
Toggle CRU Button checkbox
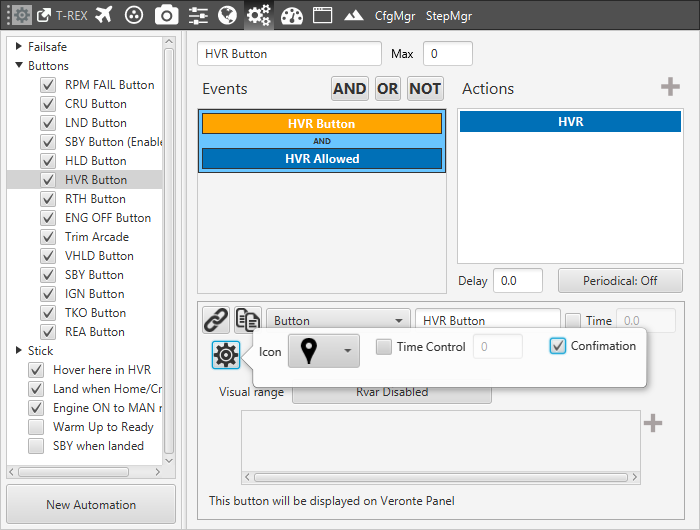[48, 104]
